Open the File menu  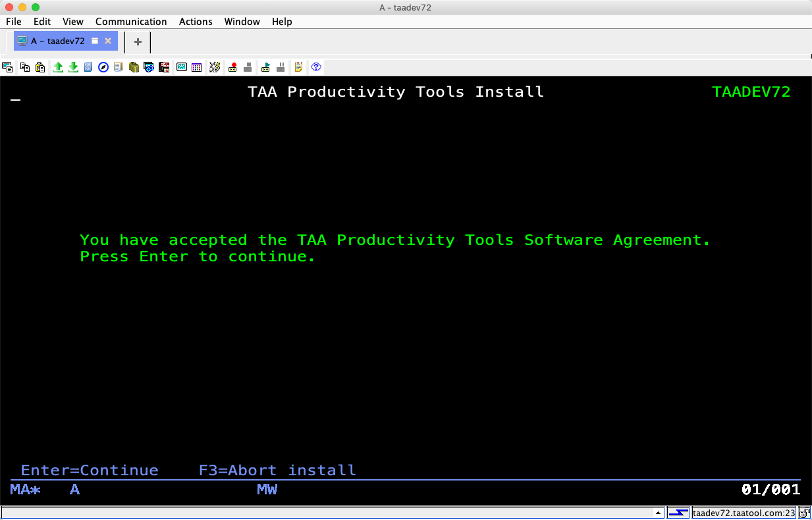(x=14, y=22)
